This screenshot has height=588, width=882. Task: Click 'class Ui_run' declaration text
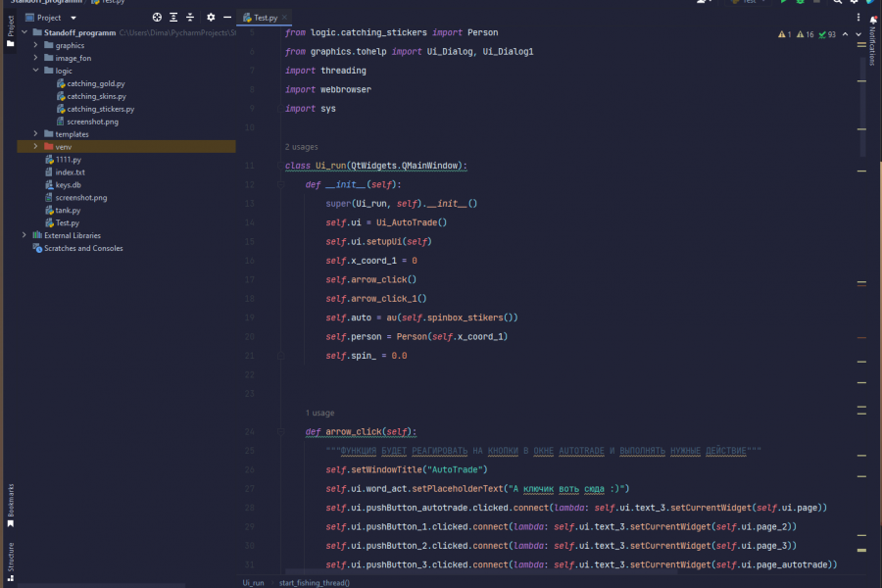tap(375, 166)
